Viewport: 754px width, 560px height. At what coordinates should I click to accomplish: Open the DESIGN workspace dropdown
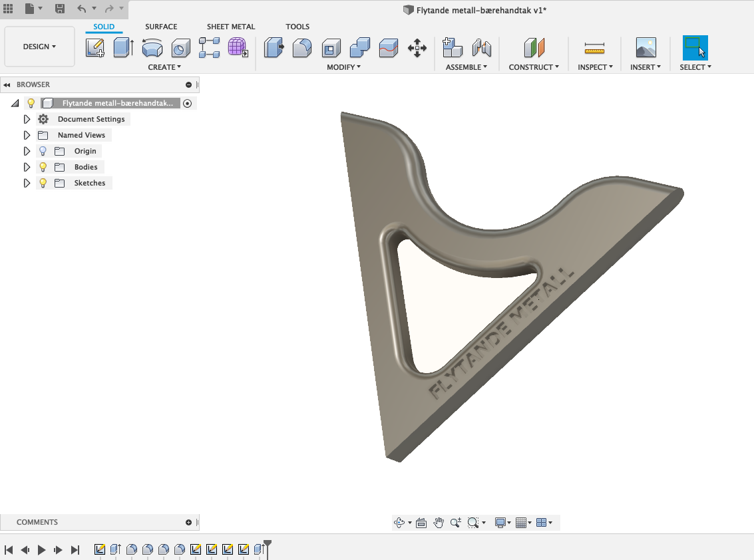pyautogui.click(x=39, y=47)
